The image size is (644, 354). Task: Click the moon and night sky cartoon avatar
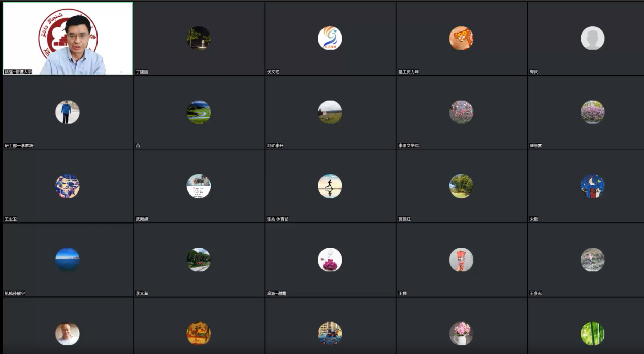click(593, 186)
